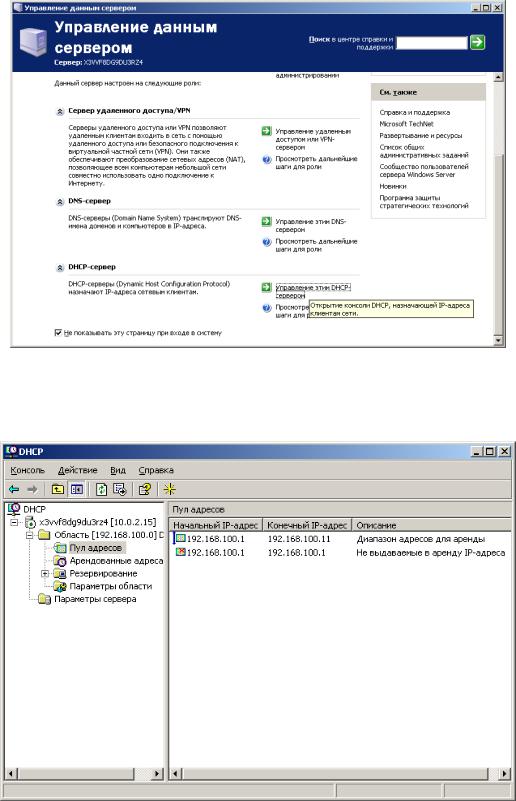Click right scroll arrow of the Пул адресов list
This screenshot has width=516, height=801.
tap(505, 773)
